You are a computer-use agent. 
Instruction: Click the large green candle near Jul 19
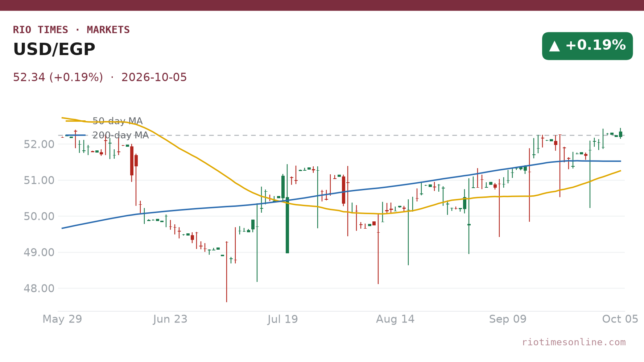pos(287,225)
